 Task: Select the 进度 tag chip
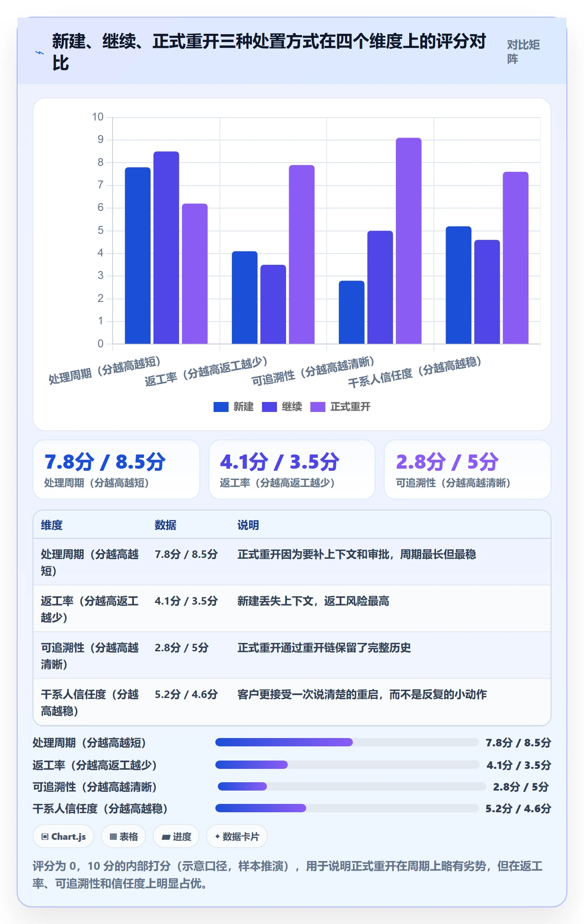tap(176, 836)
